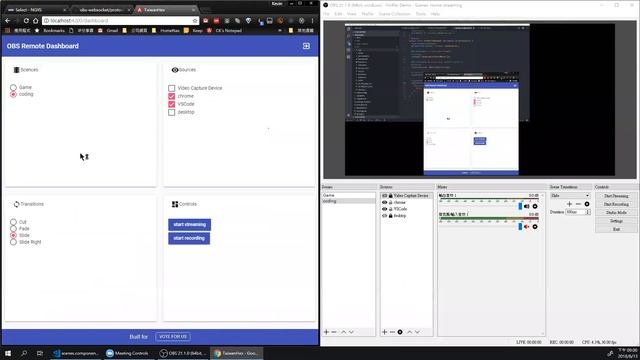Choose the Cut transition radio button

pyautogui.click(x=13, y=222)
